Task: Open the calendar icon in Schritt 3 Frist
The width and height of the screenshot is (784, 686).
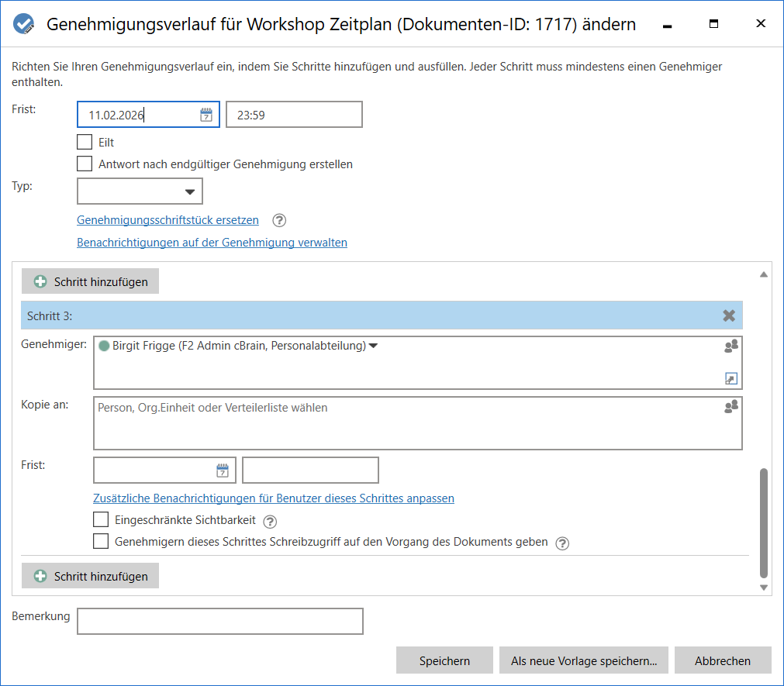Action: pos(223,471)
